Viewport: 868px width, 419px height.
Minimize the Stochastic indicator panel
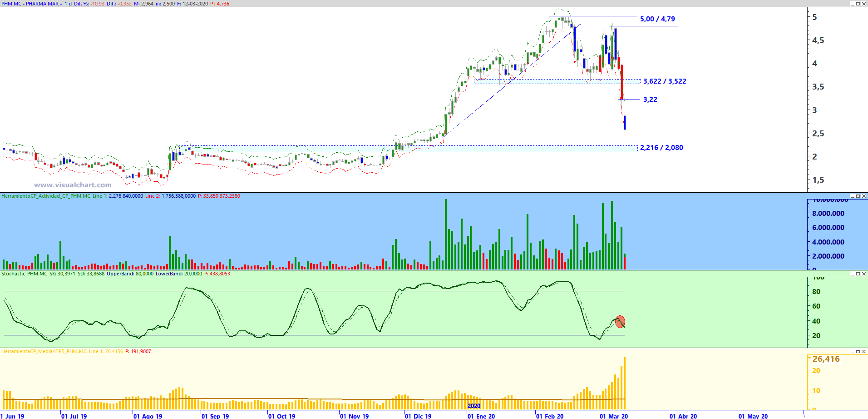point(852,274)
